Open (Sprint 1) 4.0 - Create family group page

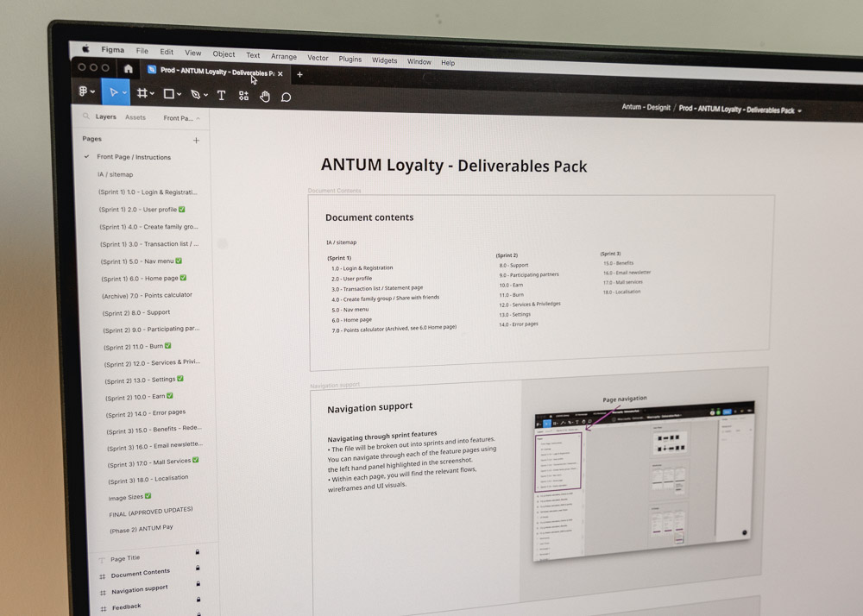tap(148, 227)
